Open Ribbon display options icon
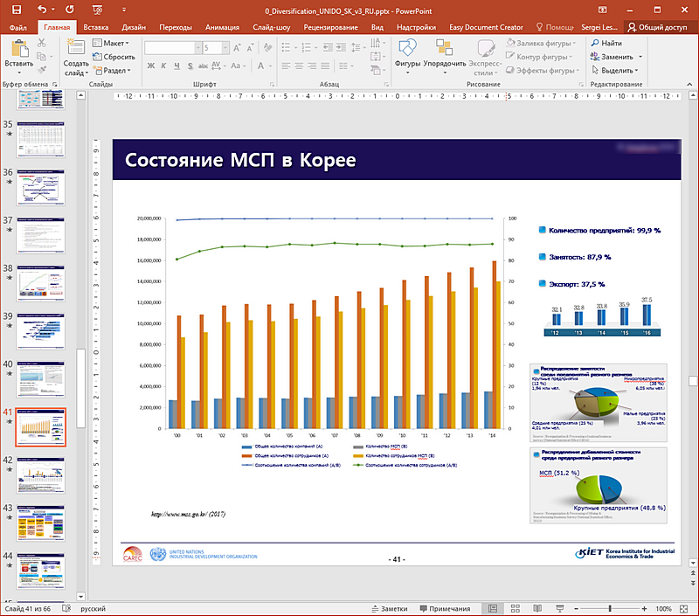 (602, 10)
